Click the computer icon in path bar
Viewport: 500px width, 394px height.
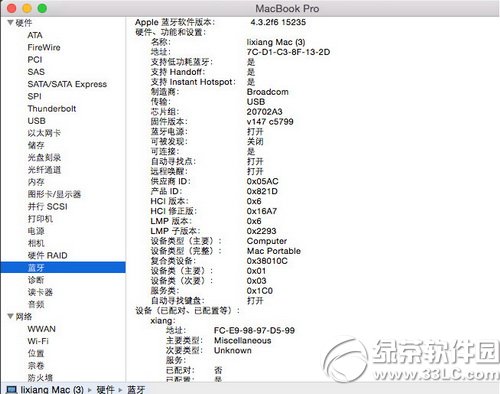pos(12,390)
